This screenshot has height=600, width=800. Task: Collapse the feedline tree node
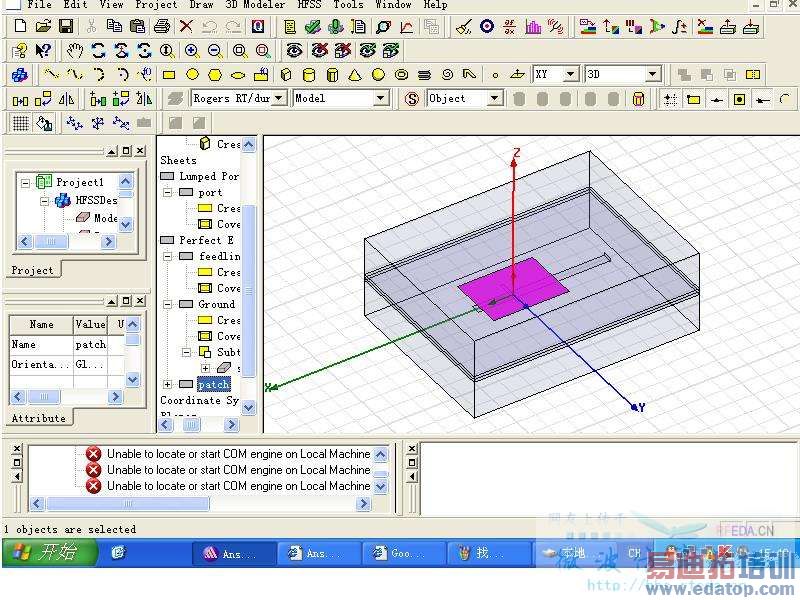tap(167, 256)
